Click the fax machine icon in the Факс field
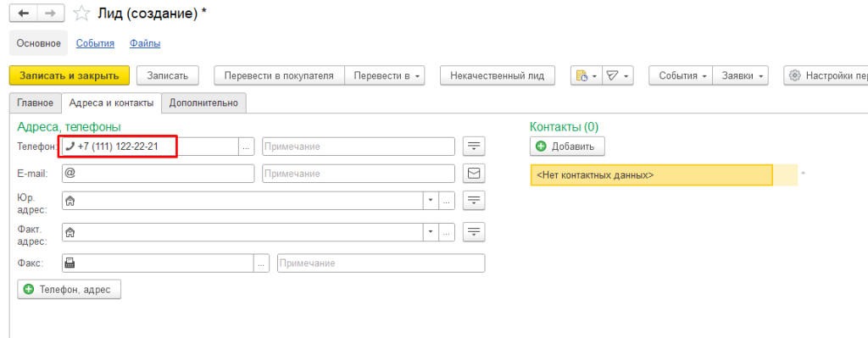This screenshot has width=868, height=338. [70, 263]
